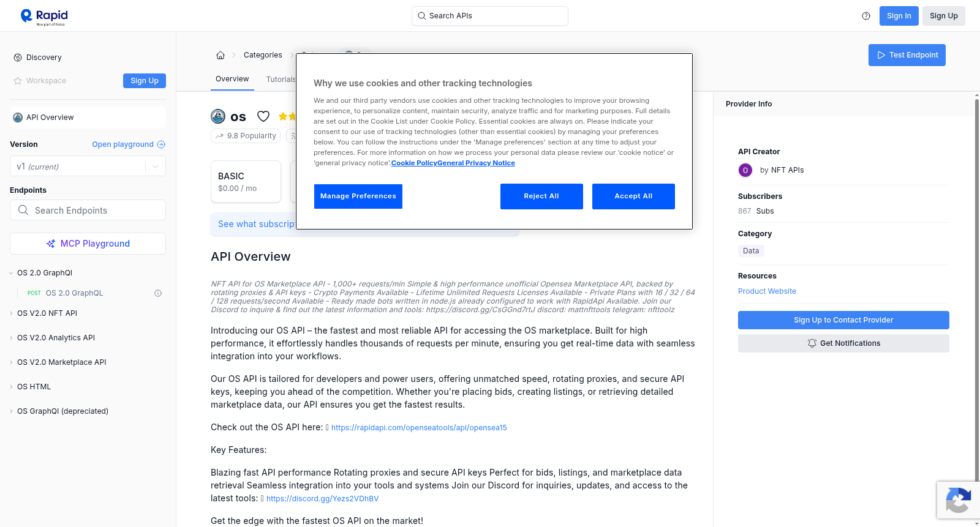Viewport: 980px width, 527px height.
Task: Click Accept All cookies
Action: coord(633,196)
